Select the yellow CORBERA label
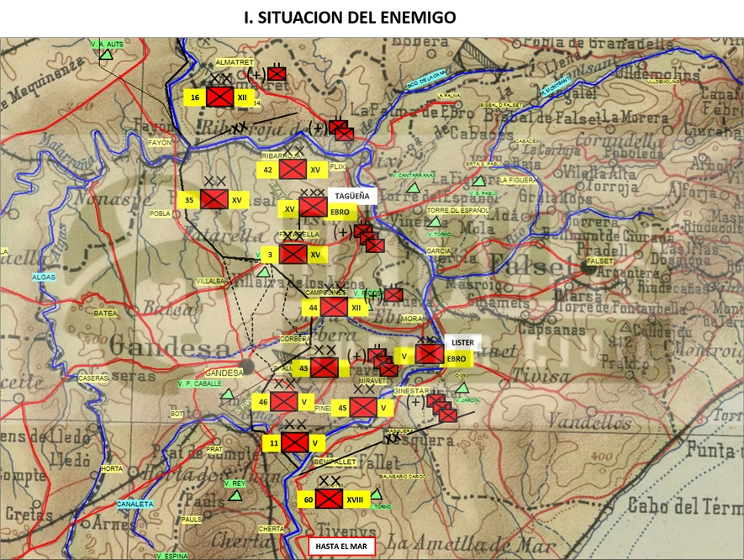 [x=295, y=339]
